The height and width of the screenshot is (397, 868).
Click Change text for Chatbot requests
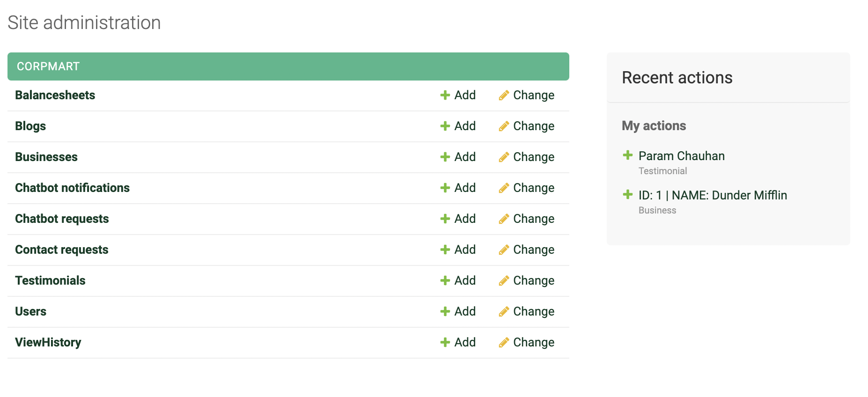(534, 219)
